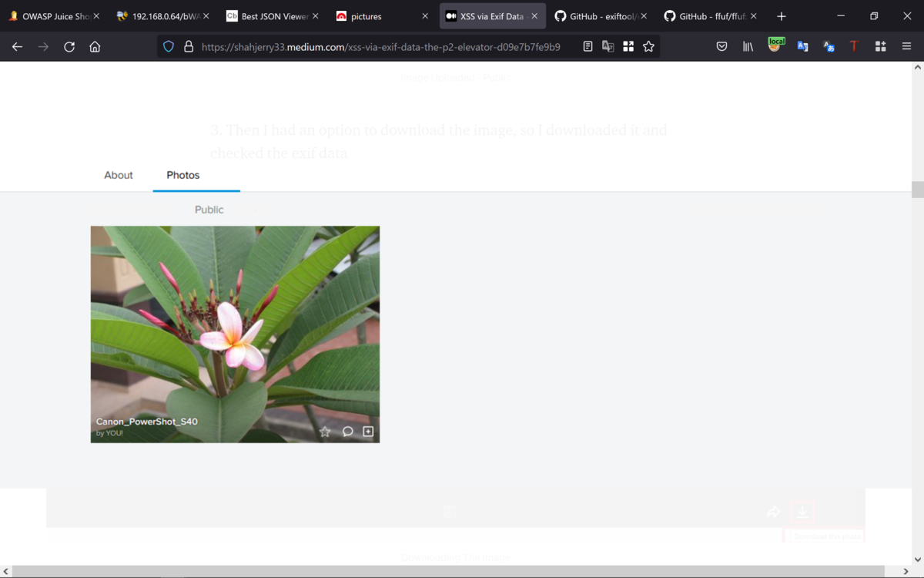Save page to Pocket
This screenshot has height=578, width=924.
click(x=721, y=47)
